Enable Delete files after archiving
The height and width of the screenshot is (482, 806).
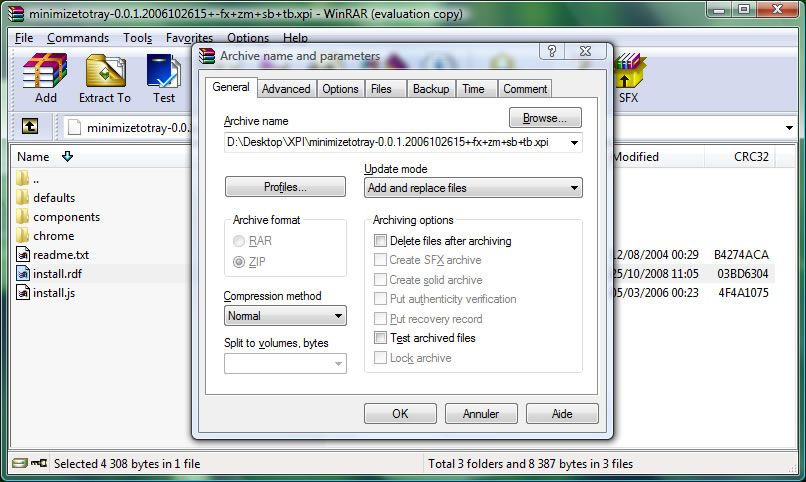(x=380, y=240)
